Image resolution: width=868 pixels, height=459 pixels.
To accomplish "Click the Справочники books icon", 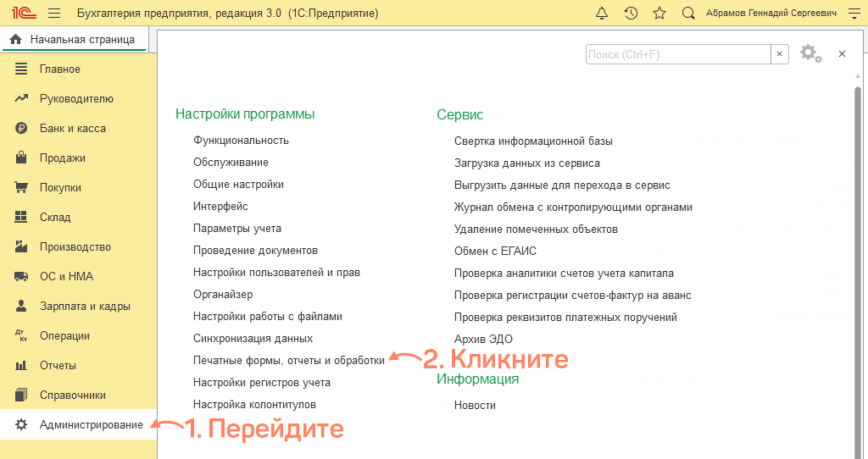I will 21,395.
